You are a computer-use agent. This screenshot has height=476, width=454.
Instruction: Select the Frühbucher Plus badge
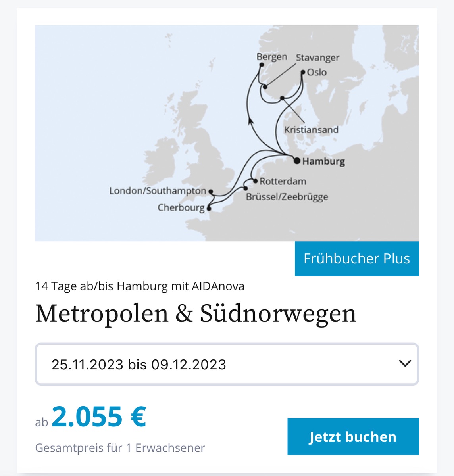pos(357,259)
